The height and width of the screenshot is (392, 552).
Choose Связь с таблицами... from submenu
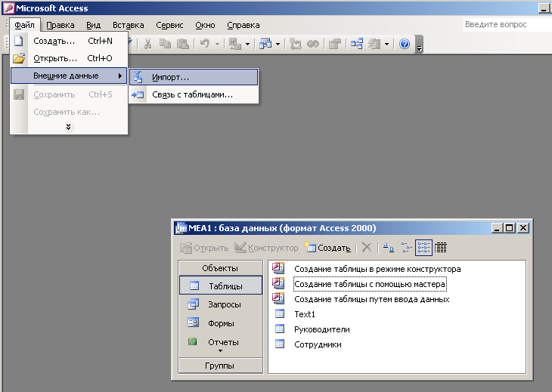point(194,94)
